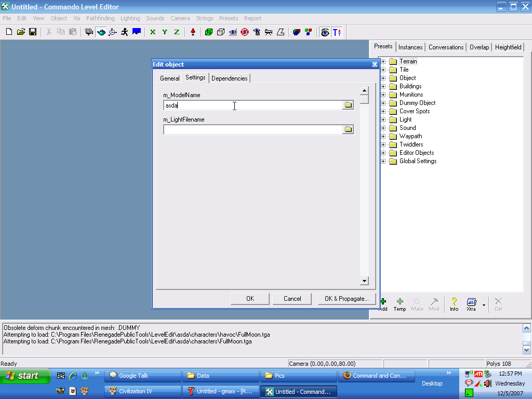Browse for m_ModelName with the folder icon
The height and width of the screenshot is (399, 532).
[x=348, y=105]
